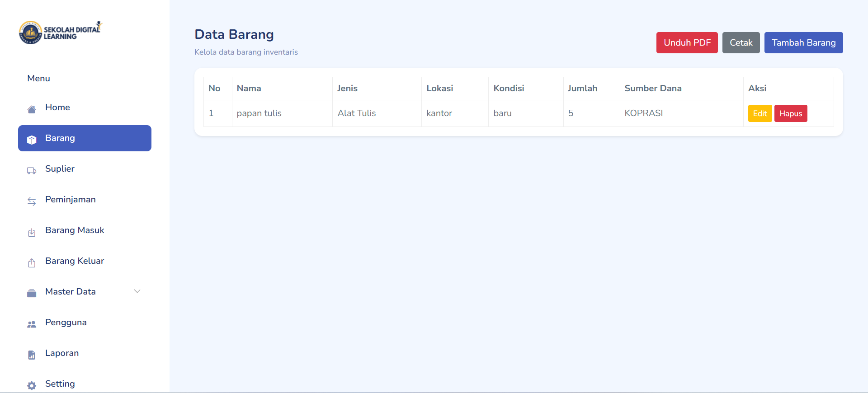The image size is (868, 393).
Task: Click the Pengguna people icon
Action: click(x=32, y=324)
